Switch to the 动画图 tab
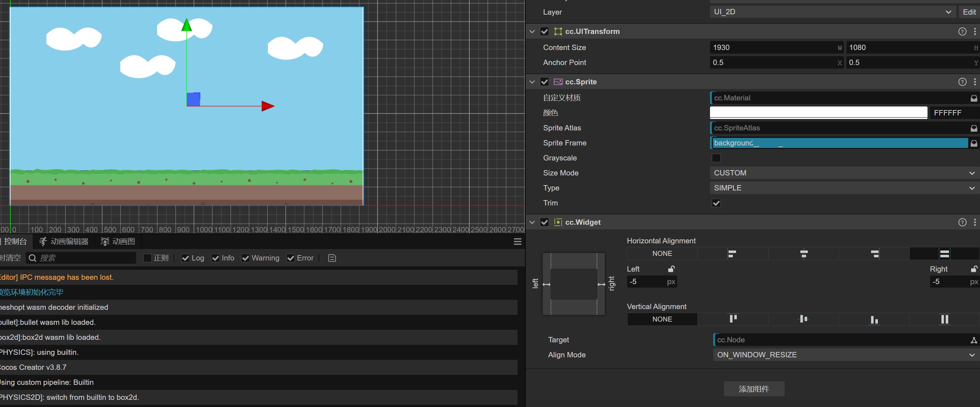This screenshot has height=407, width=980. [x=118, y=242]
